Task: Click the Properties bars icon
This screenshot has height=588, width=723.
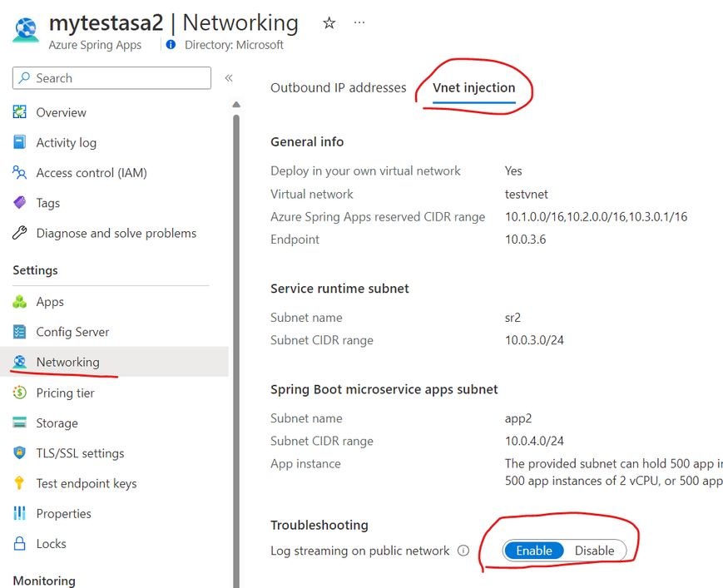Action: 19,513
